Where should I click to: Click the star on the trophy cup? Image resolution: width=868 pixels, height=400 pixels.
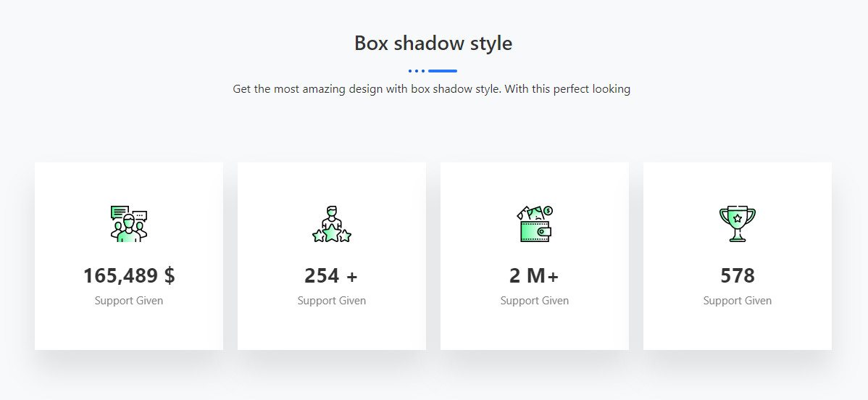737,218
